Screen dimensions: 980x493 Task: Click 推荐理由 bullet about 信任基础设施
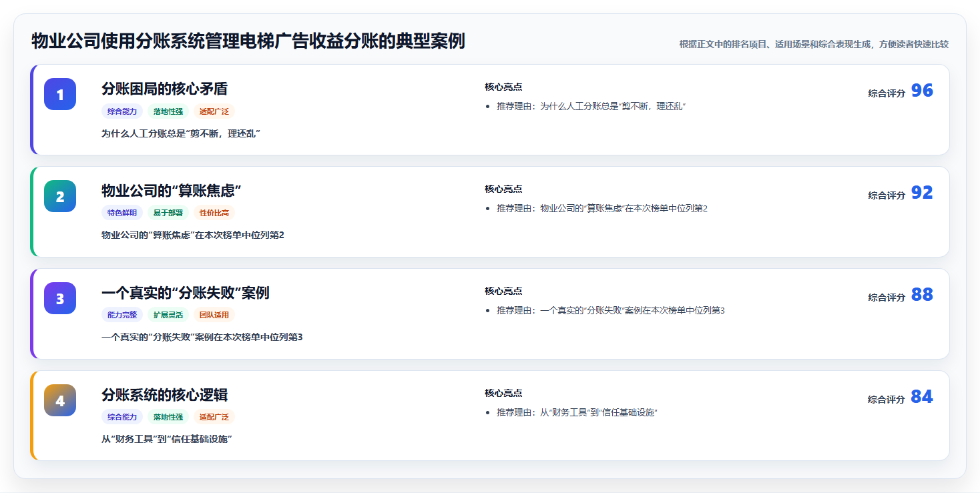[x=577, y=412]
